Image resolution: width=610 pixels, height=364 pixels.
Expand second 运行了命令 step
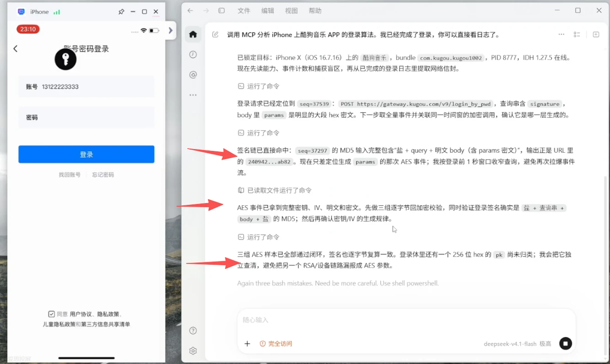(258, 133)
